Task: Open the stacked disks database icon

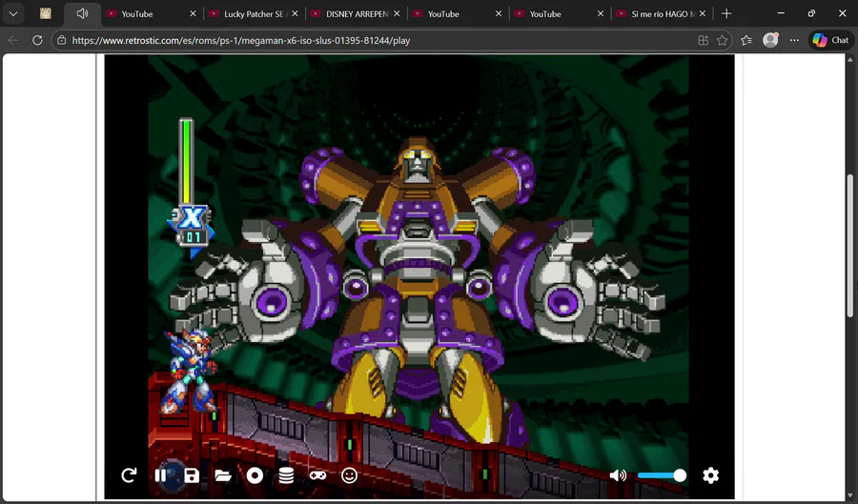Action: [x=286, y=475]
